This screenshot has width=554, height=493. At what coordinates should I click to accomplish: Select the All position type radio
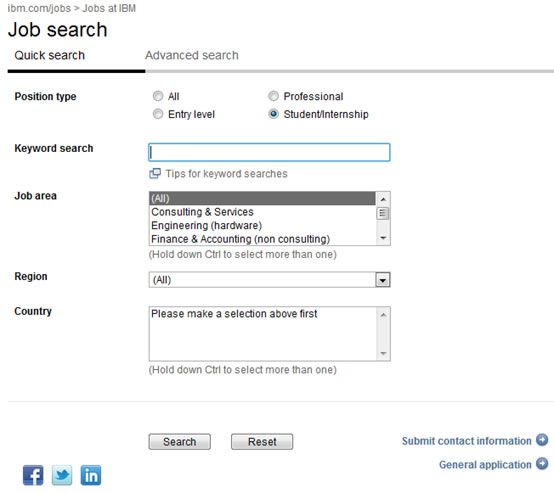coord(158,96)
